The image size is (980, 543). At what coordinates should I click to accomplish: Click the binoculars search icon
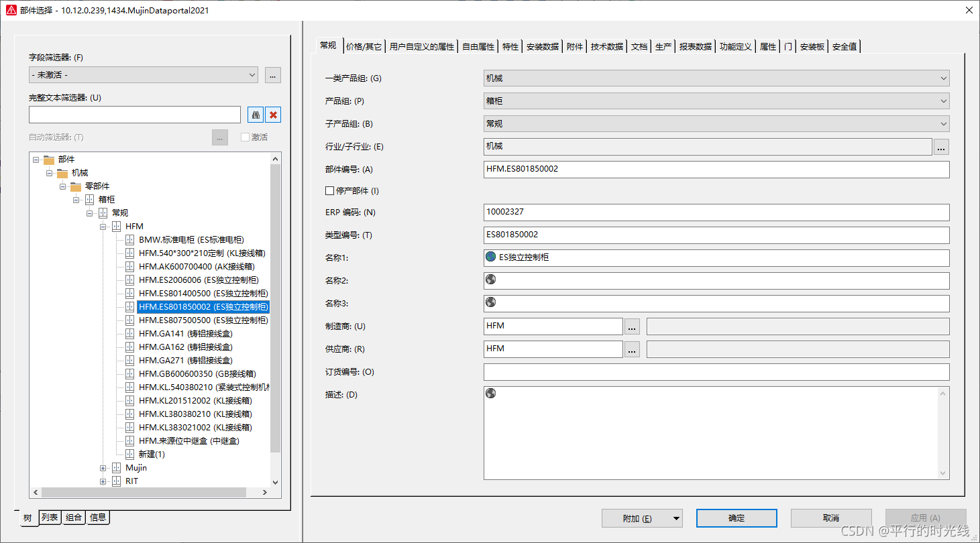256,115
